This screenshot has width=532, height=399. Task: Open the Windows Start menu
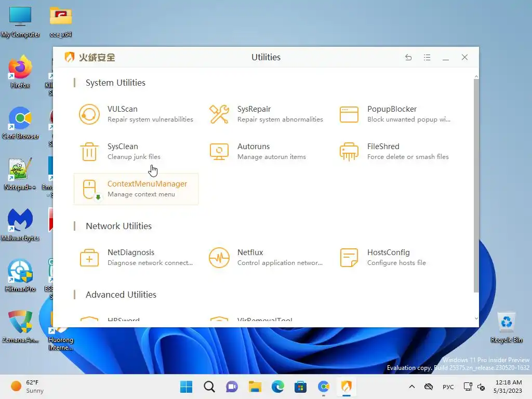pos(187,387)
